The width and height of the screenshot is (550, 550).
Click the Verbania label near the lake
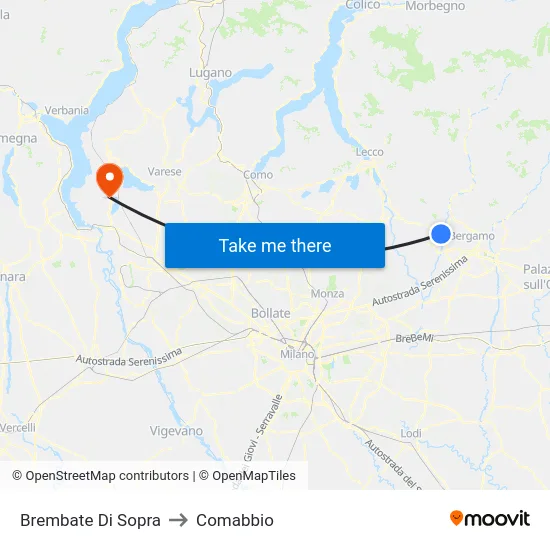coord(66,110)
